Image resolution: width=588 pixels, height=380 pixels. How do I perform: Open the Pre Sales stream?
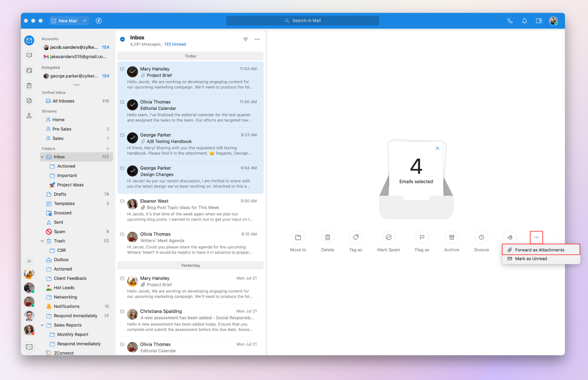click(77, 129)
